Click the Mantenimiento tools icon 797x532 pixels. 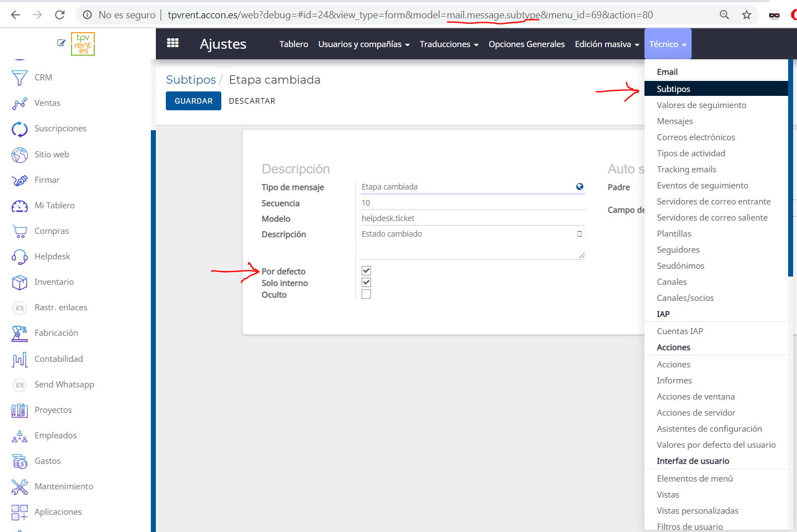point(19,487)
